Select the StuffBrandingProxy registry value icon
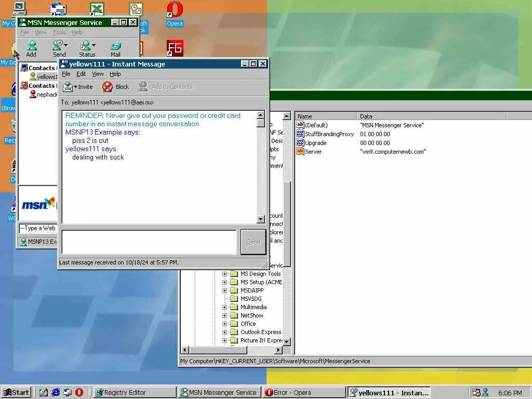532x399 pixels. [300, 134]
